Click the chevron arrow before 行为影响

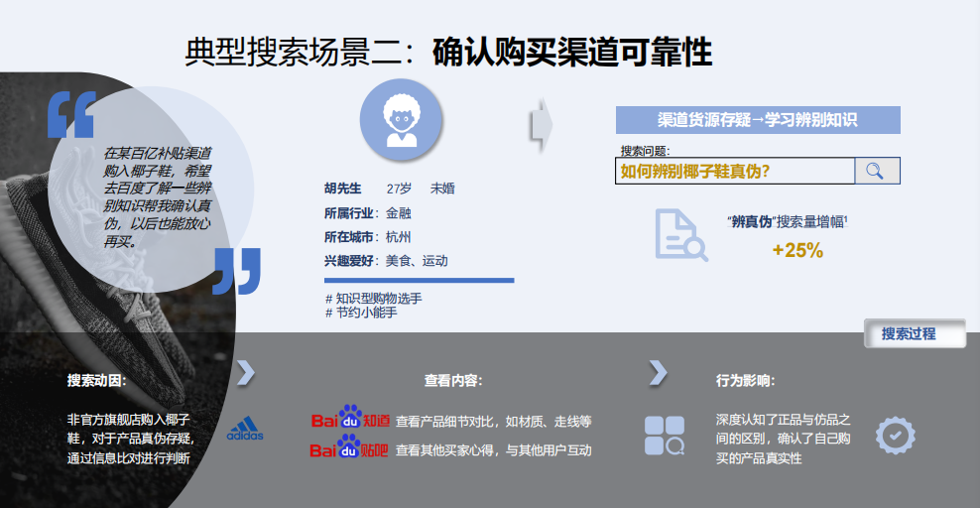(658, 372)
